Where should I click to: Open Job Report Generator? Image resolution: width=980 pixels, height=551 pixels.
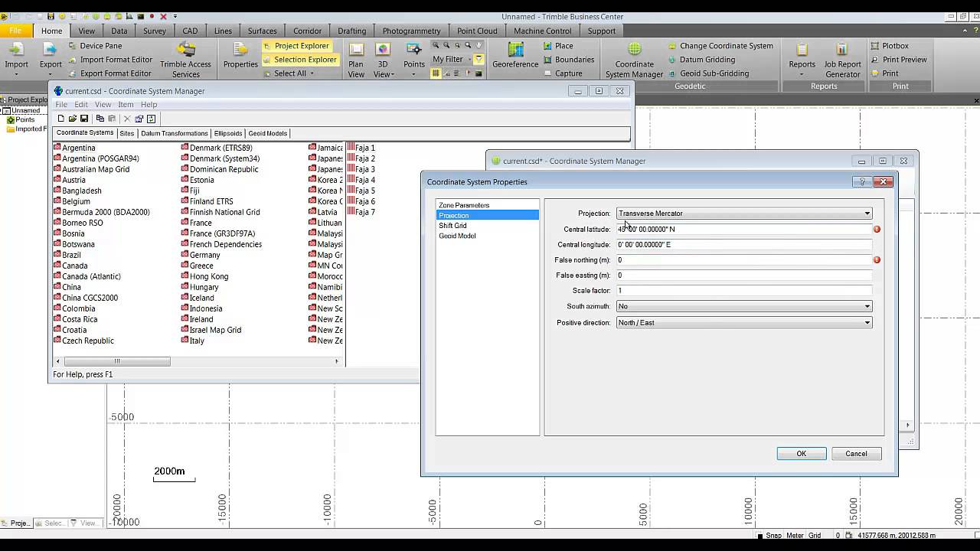pyautogui.click(x=842, y=60)
